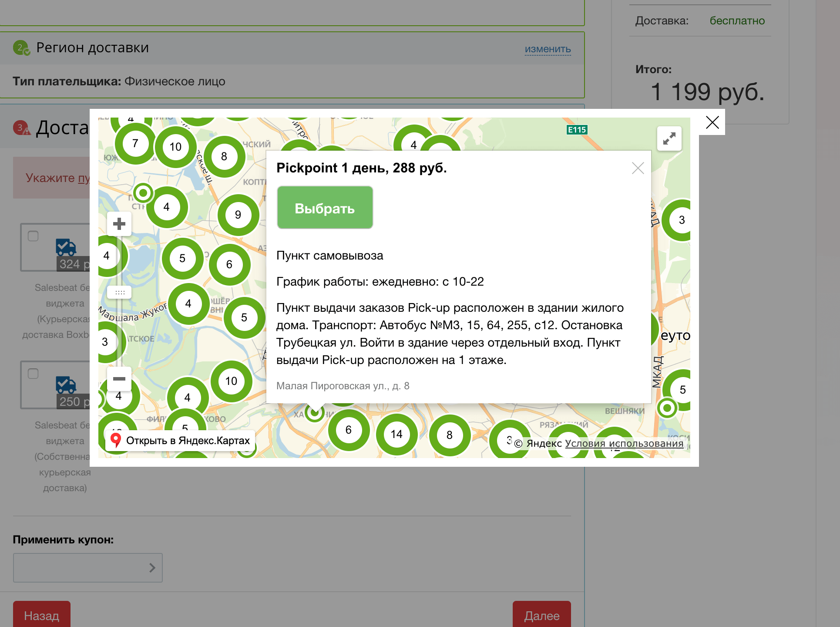Viewport: 840px width, 627px height.
Task: Click the Пункт самовывоза label
Action: click(x=330, y=255)
